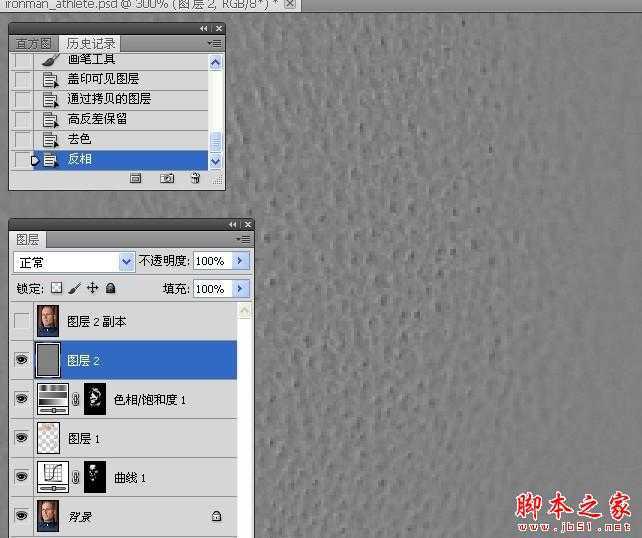The image size is (642, 538).
Task: Click the 曲线 1 curves adjustment icon
Action: (53, 477)
